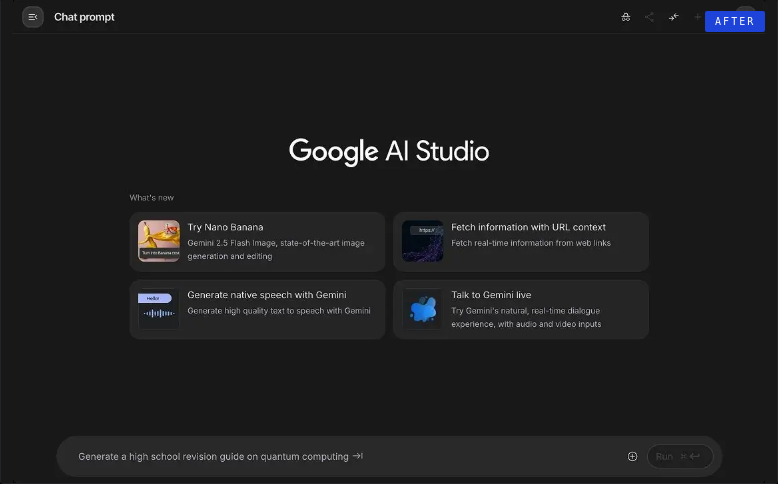Enable temporary chat incognito icon
The width and height of the screenshot is (778, 484).
pos(626,17)
